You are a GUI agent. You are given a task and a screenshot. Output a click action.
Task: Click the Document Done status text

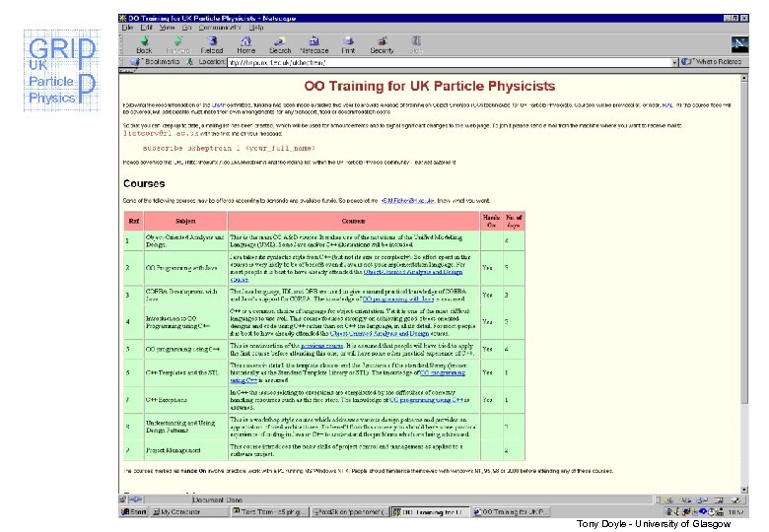tap(217, 499)
